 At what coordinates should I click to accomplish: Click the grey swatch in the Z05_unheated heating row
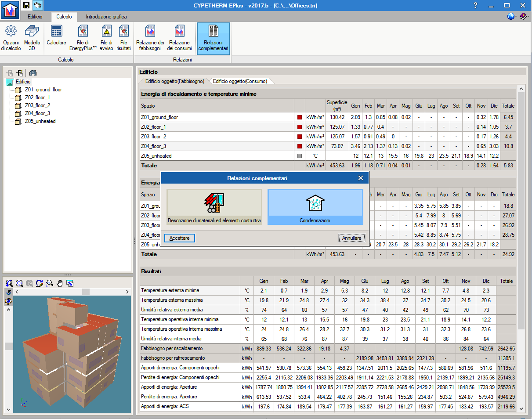(x=300, y=156)
